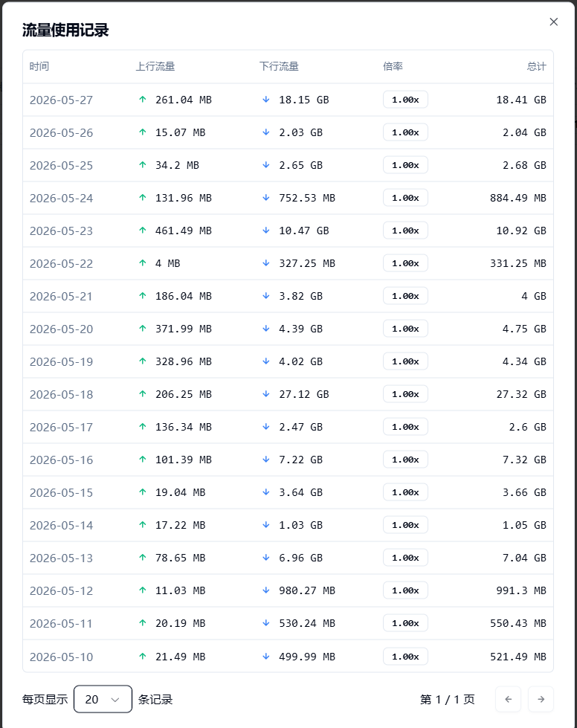Click the 倍率 column header

393,66
